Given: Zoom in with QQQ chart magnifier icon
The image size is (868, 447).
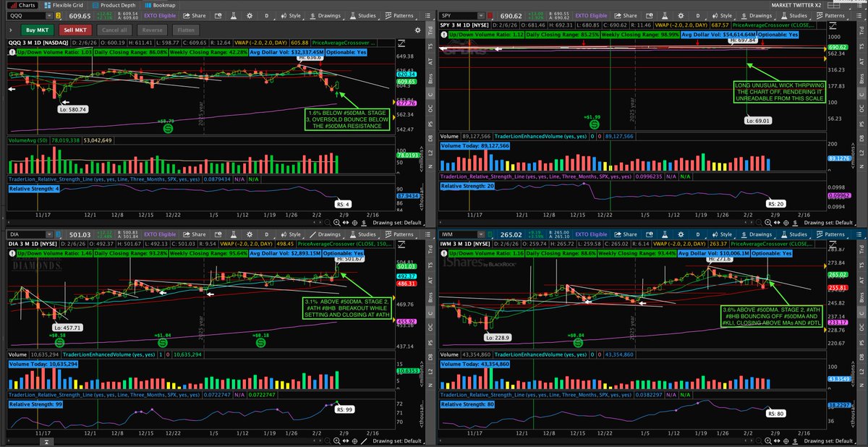Looking at the screenshot, I should point(337,222).
